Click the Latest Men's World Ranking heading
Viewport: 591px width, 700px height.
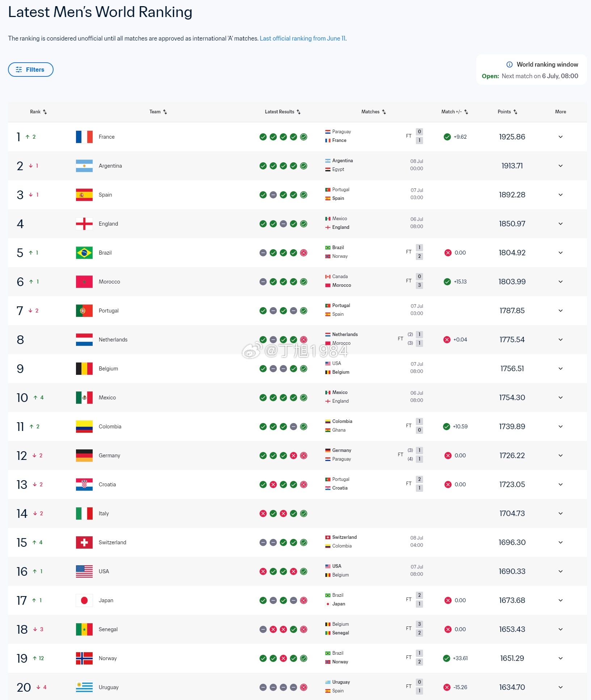pyautogui.click(x=100, y=12)
